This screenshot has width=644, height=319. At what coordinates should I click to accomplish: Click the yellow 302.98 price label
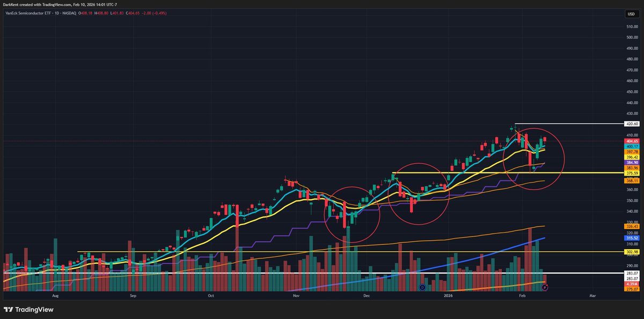pyautogui.click(x=632, y=252)
